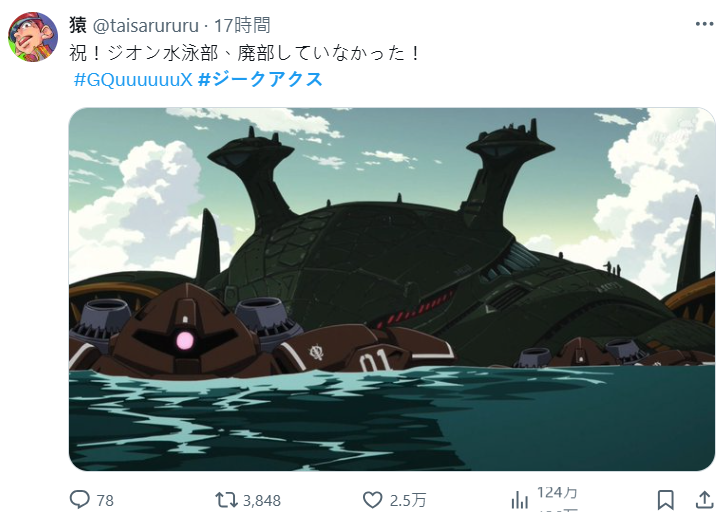Open the #ジークアクス hashtag link
Screen dimensions: 726x514
click(x=260, y=79)
